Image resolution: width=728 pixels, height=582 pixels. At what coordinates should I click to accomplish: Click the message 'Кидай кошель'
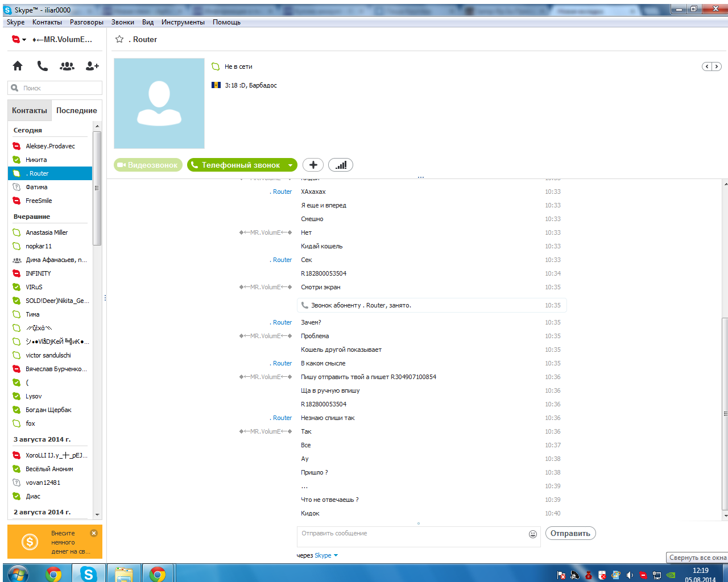[322, 246]
